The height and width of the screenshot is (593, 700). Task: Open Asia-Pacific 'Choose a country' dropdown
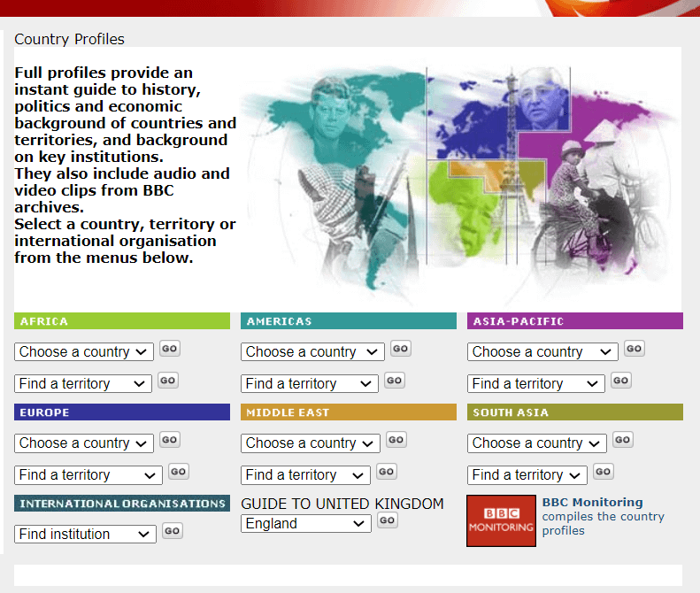click(x=542, y=352)
